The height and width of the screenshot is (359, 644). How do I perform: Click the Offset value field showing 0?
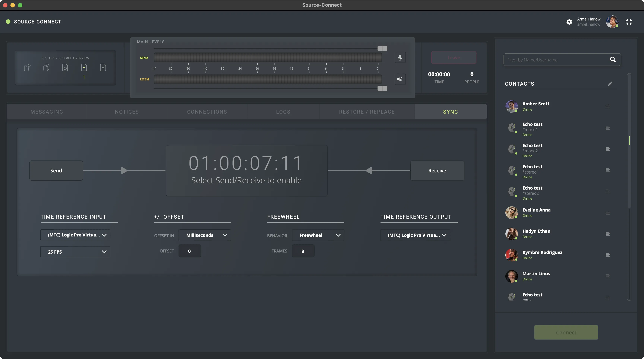[190, 251]
